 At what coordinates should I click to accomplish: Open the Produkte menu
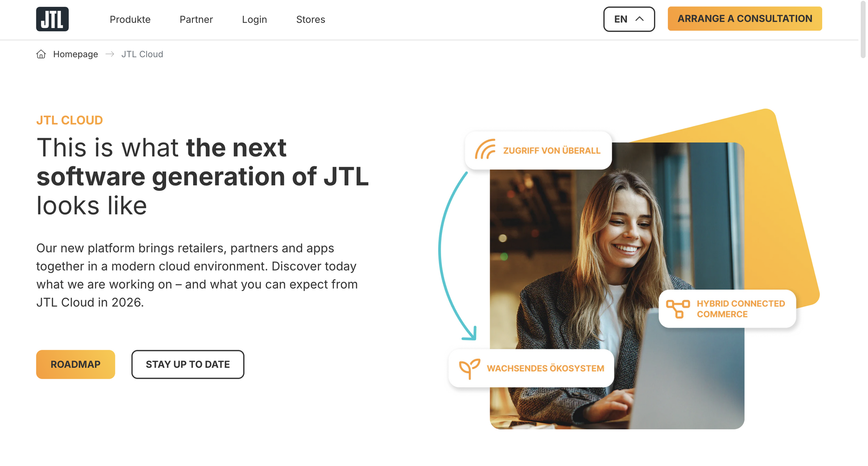click(130, 20)
